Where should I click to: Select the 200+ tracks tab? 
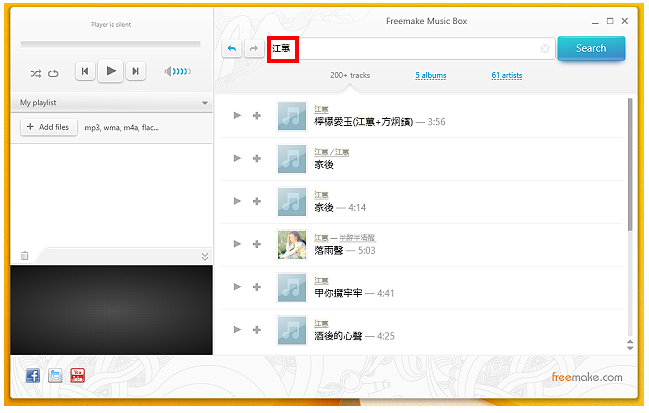350,75
